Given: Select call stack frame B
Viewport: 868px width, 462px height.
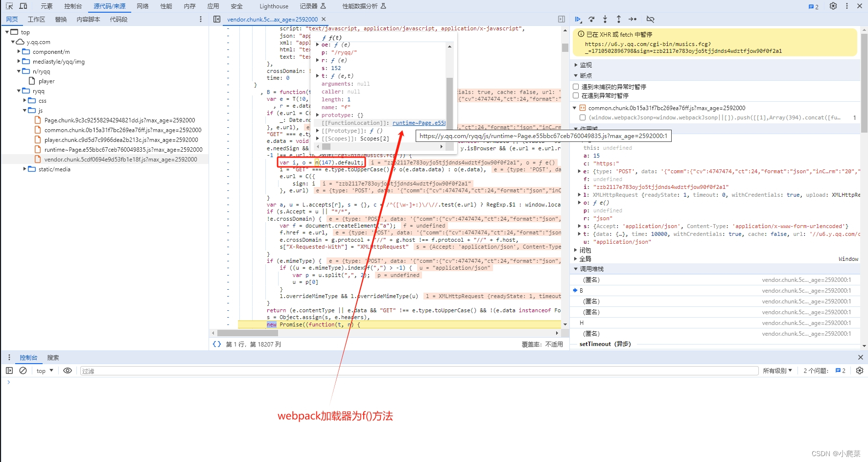Looking at the screenshot, I should (717, 291).
